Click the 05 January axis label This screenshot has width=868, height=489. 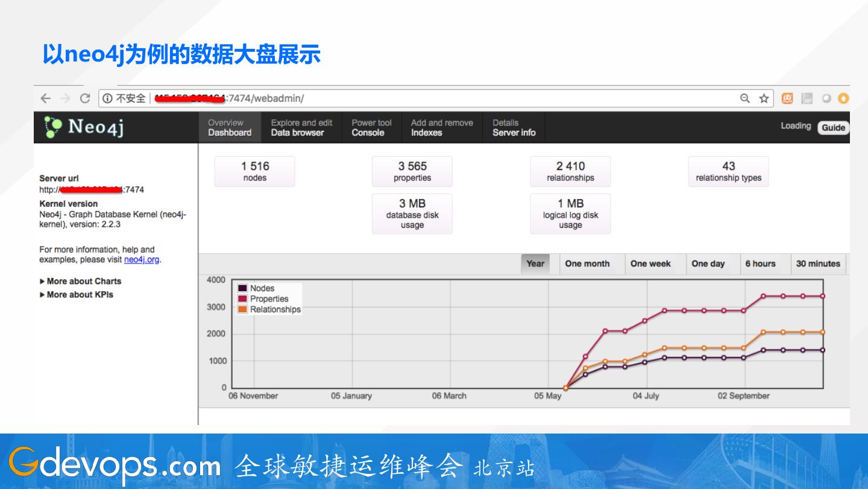click(351, 396)
